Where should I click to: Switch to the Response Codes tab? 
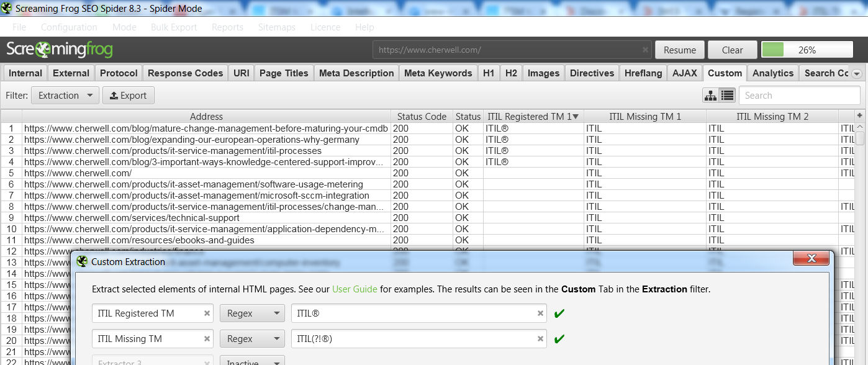pyautogui.click(x=185, y=73)
